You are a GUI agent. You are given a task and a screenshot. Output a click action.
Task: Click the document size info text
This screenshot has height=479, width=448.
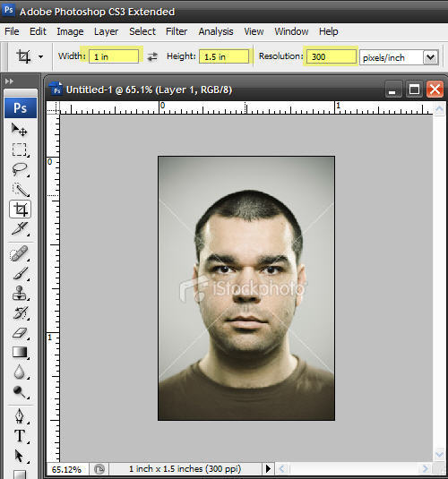click(x=185, y=469)
